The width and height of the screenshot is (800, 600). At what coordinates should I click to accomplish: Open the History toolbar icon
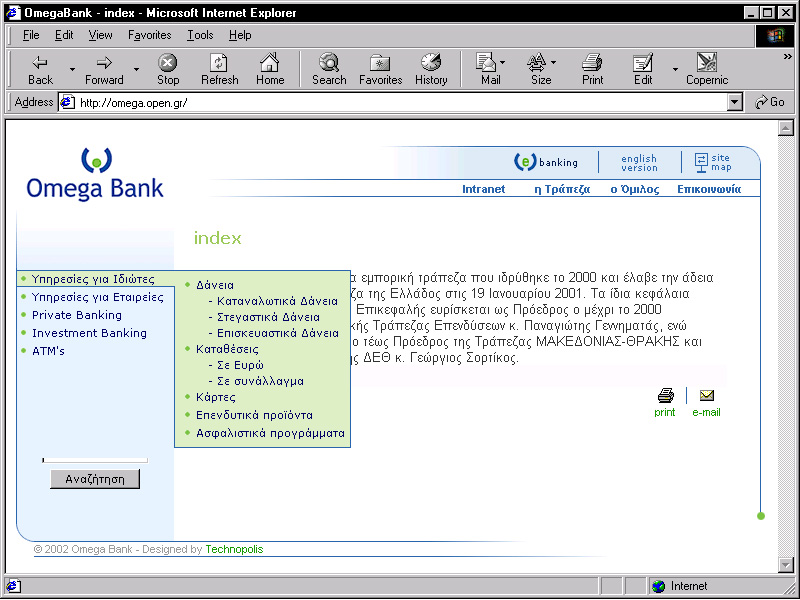431,69
